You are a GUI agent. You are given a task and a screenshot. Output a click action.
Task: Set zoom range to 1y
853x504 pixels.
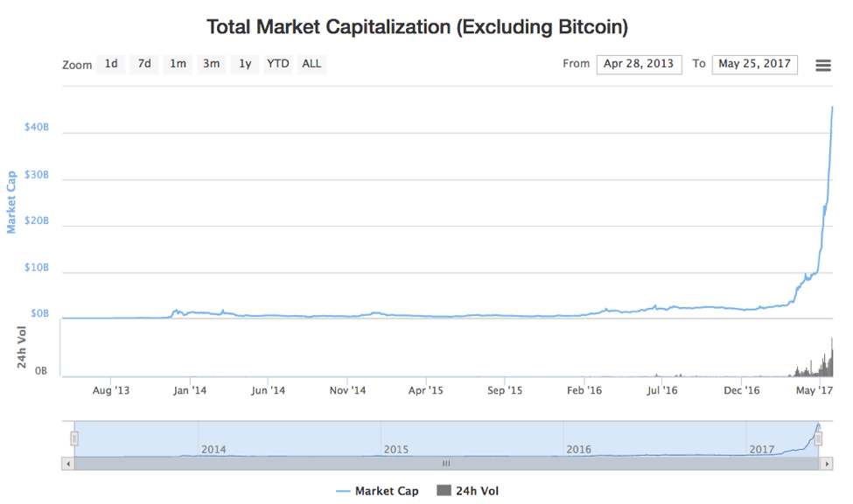coord(245,64)
